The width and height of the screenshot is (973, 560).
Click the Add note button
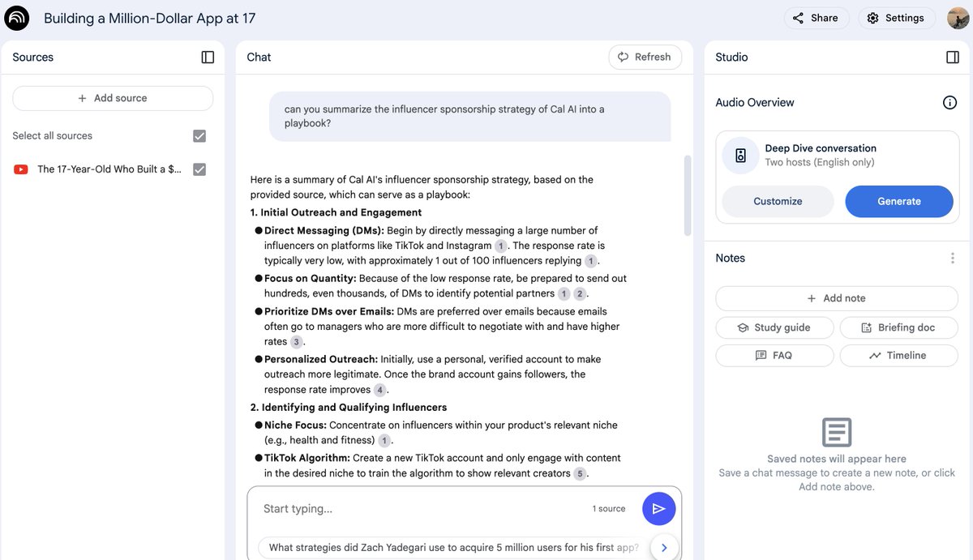coord(837,298)
